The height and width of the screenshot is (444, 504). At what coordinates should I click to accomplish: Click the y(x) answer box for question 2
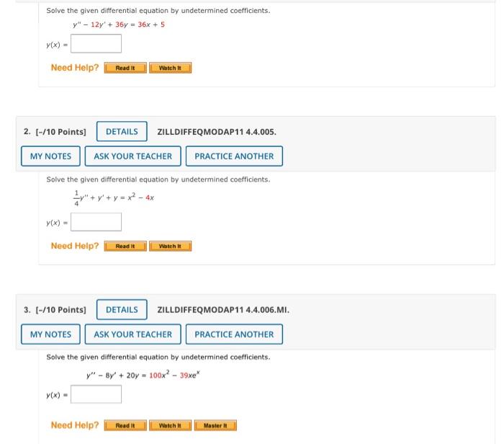pyautogui.click(x=96, y=222)
